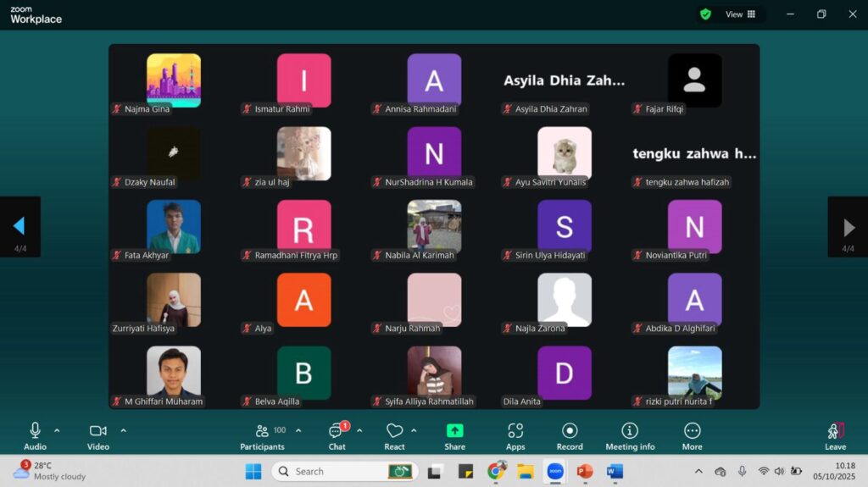Open the More options ellipsis
Viewport: 868px width, 487px height.
[692, 431]
